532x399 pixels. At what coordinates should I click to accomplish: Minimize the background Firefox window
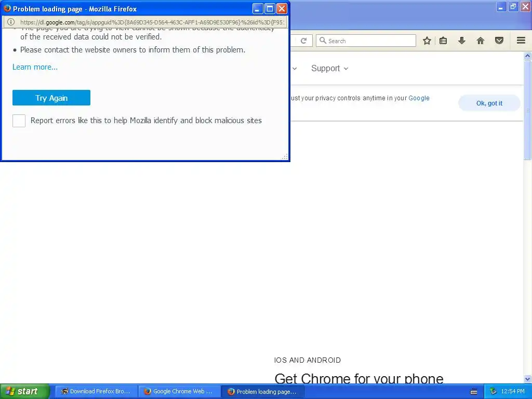(x=501, y=6)
